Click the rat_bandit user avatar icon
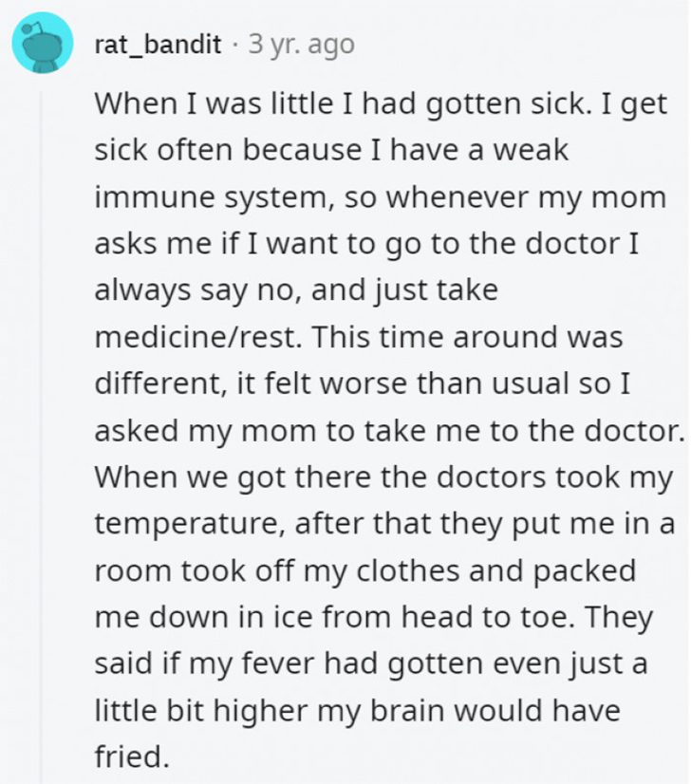This screenshot has height=784, width=691. (x=43, y=44)
